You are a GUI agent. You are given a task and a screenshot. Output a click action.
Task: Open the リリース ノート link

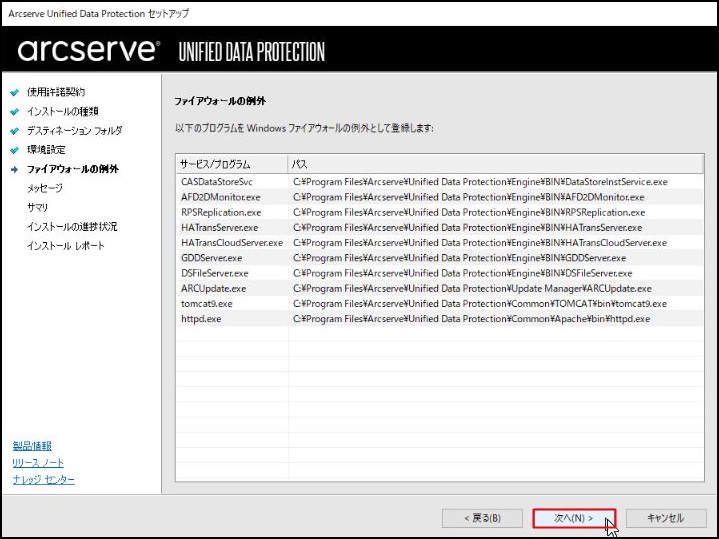click(x=38, y=462)
